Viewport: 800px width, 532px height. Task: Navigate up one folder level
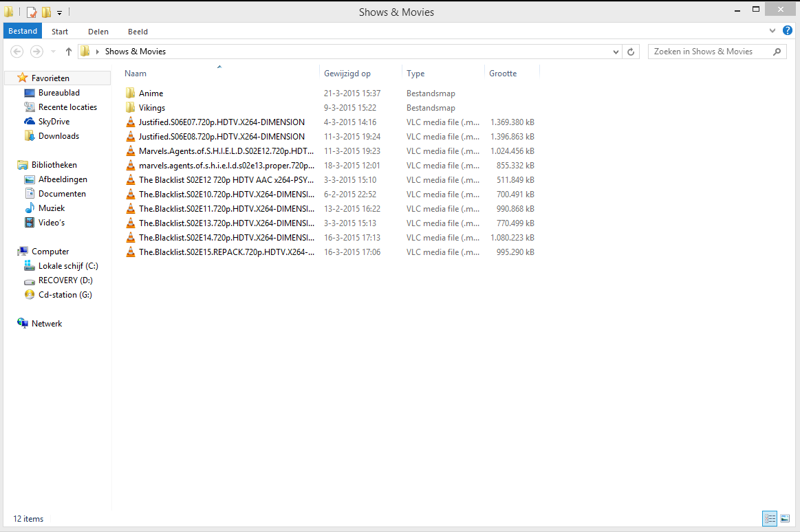click(x=68, y=51)
